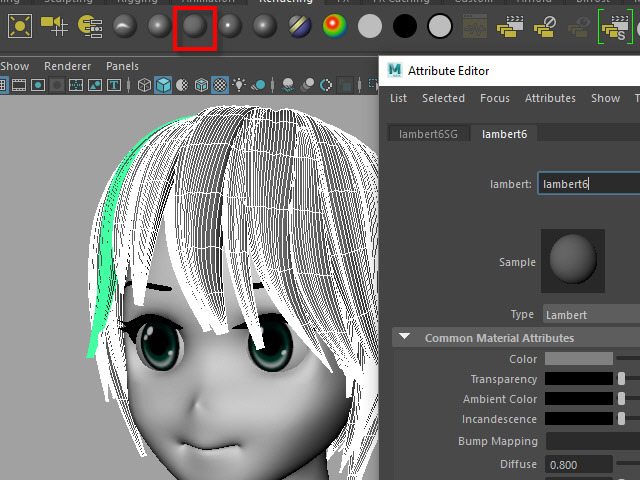
Task: Click the Transparency slider handle
Action: pos(621,379)
